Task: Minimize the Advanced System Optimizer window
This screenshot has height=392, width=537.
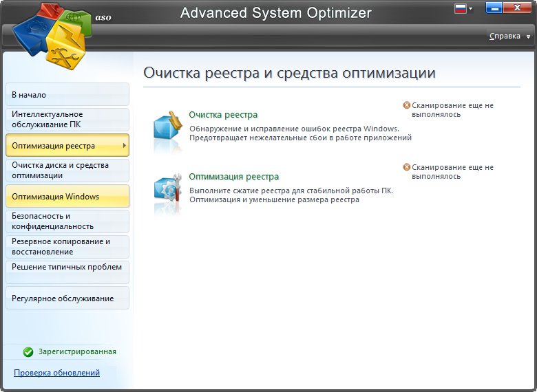Action: tap(494, 8)
